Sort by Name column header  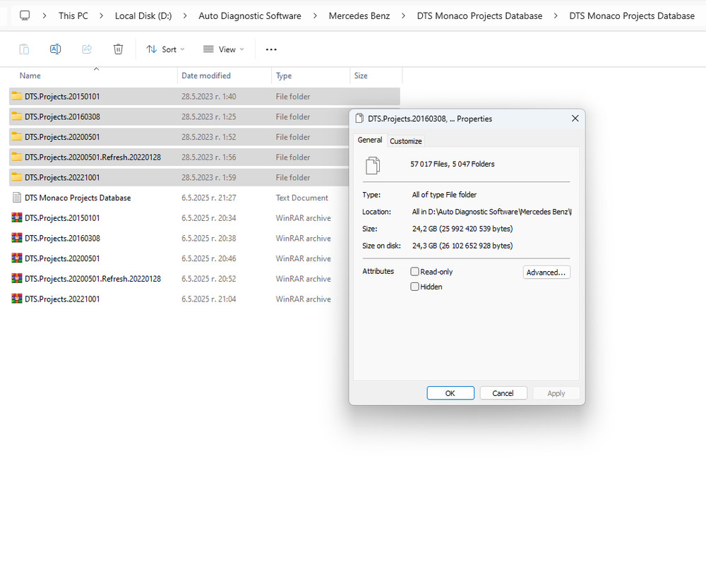tap(92, 76)
